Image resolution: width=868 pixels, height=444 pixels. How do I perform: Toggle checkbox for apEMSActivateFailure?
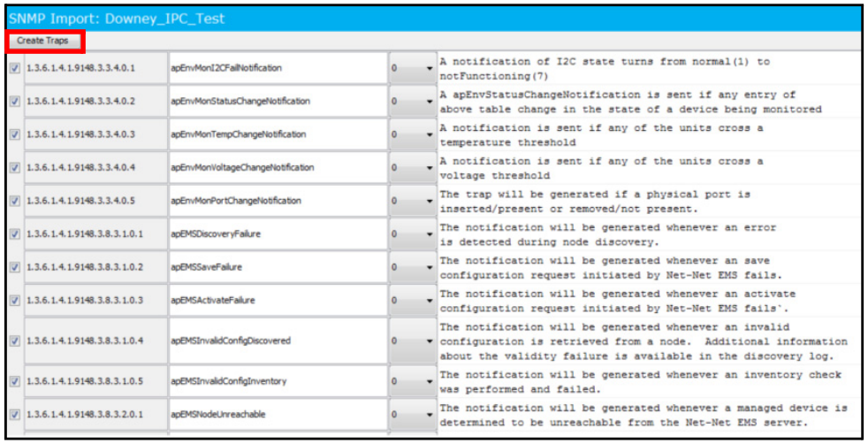click(15, 301)
